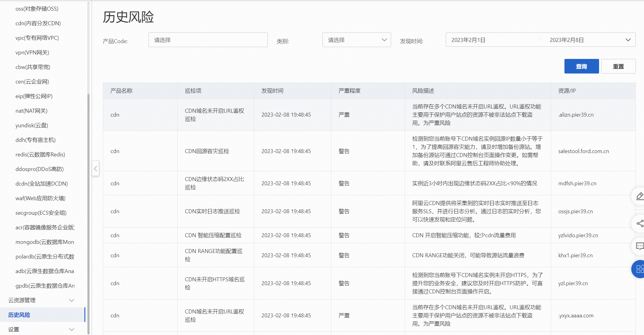Click the blue apps grid floating button
The width and height of the screenshot is (644, 335).
pos(639,269)
